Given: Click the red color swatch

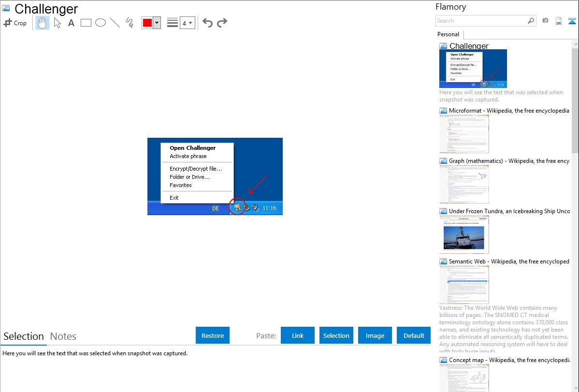Looking at the screenshot, I should 147,23.
